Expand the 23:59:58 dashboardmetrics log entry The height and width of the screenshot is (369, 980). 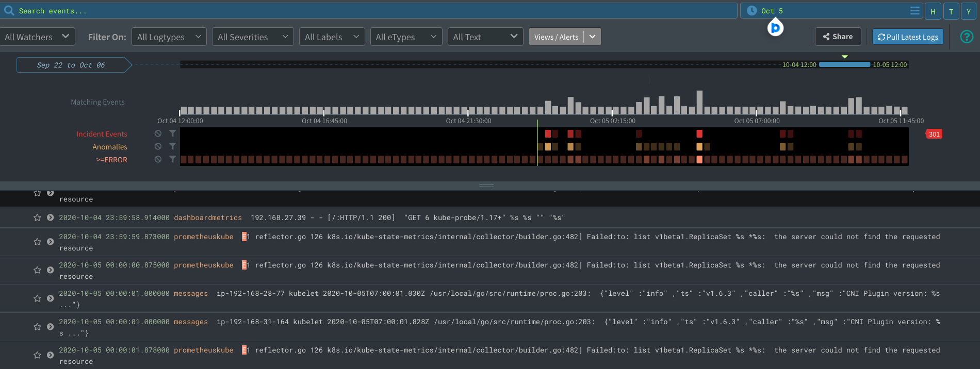(x=50, y=217)
